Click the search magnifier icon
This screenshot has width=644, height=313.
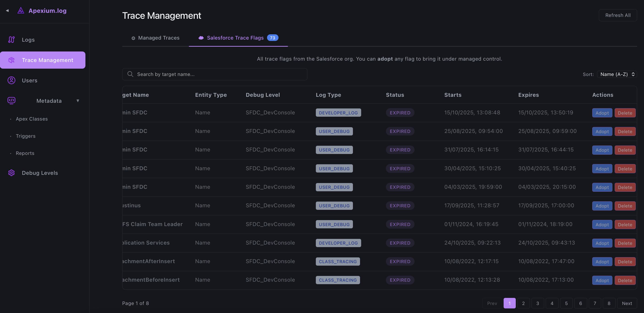pos(130,74)
